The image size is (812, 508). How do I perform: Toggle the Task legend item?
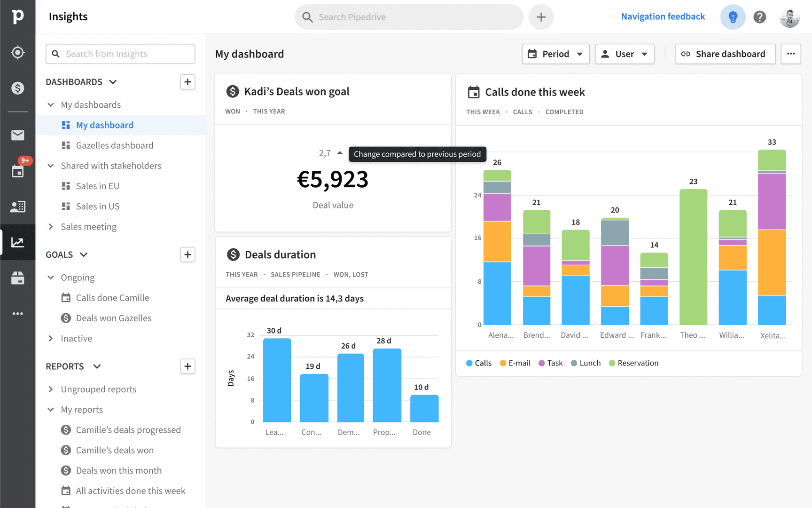coord(551,363)
